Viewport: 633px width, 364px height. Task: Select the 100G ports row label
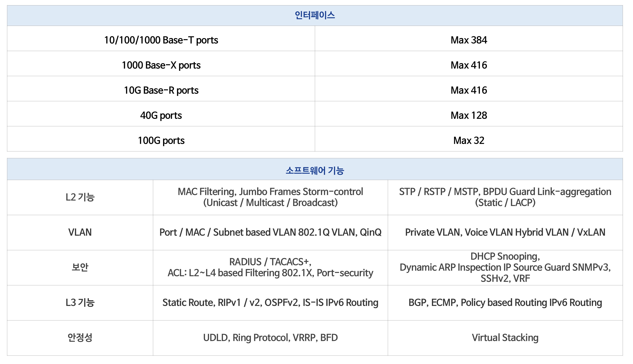point(161,140)
